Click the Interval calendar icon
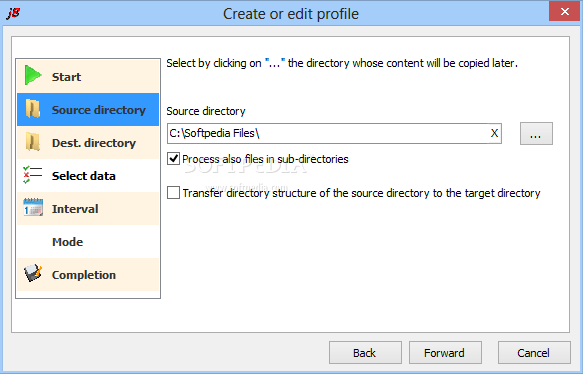583x374 pixels. coord(33,207)
